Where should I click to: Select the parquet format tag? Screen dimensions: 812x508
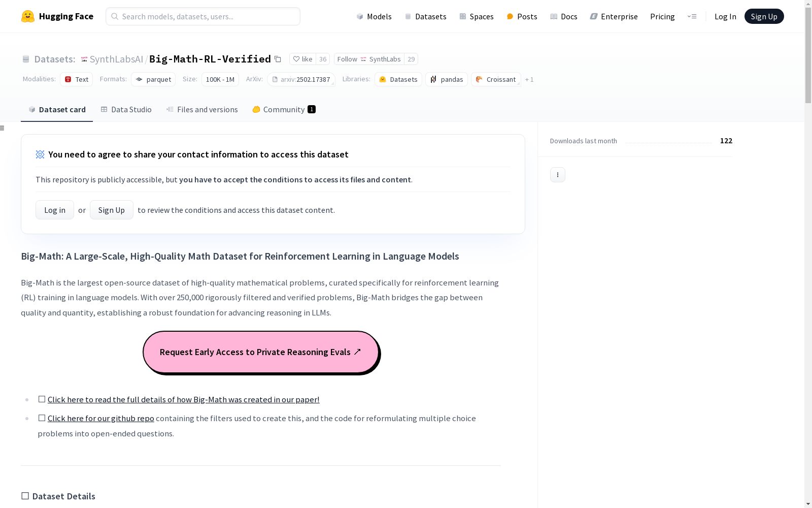pyautogui.click(x=153, y=79)
